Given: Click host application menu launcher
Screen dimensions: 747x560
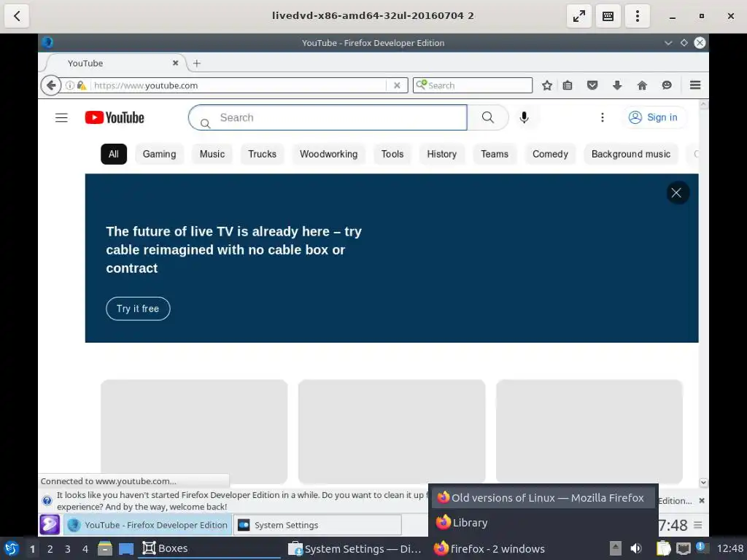Looking at the screenshot, I should coord(12,548).
